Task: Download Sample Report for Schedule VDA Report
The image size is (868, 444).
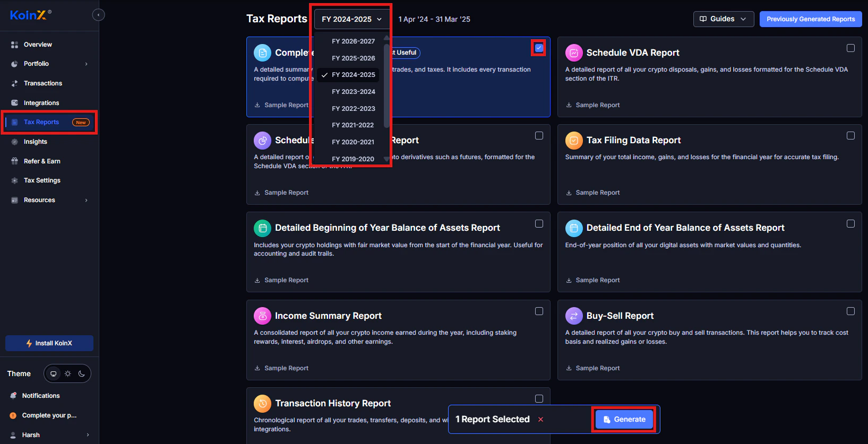Action: (592, 105)
